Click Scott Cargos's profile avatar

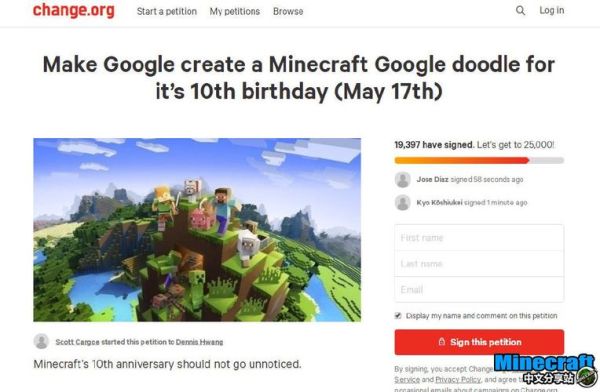pos(41,341)
